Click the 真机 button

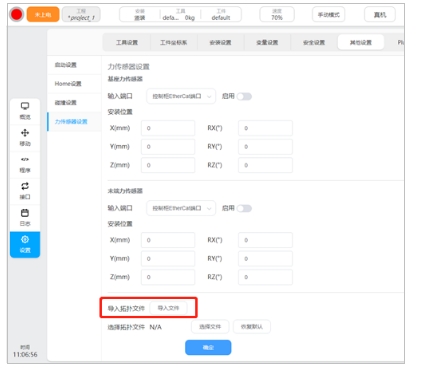pos(380,15)
